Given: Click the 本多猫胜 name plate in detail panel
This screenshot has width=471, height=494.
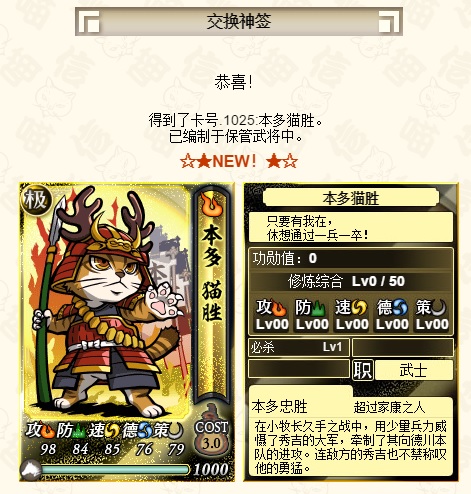Looking at the screenshot, I should point(351,198).
